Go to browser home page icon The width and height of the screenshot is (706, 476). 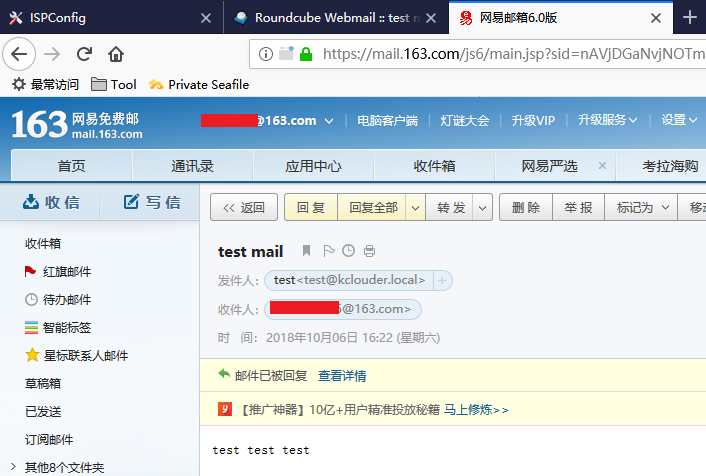tap(116, 54)
